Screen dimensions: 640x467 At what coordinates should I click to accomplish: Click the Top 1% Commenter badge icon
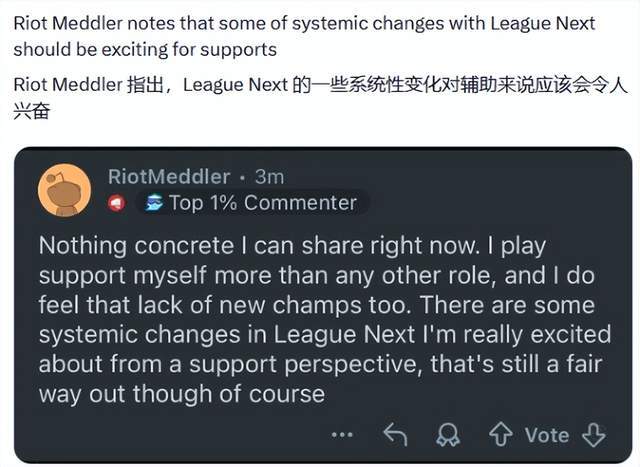pyautogui.click(x=154, y=204)
